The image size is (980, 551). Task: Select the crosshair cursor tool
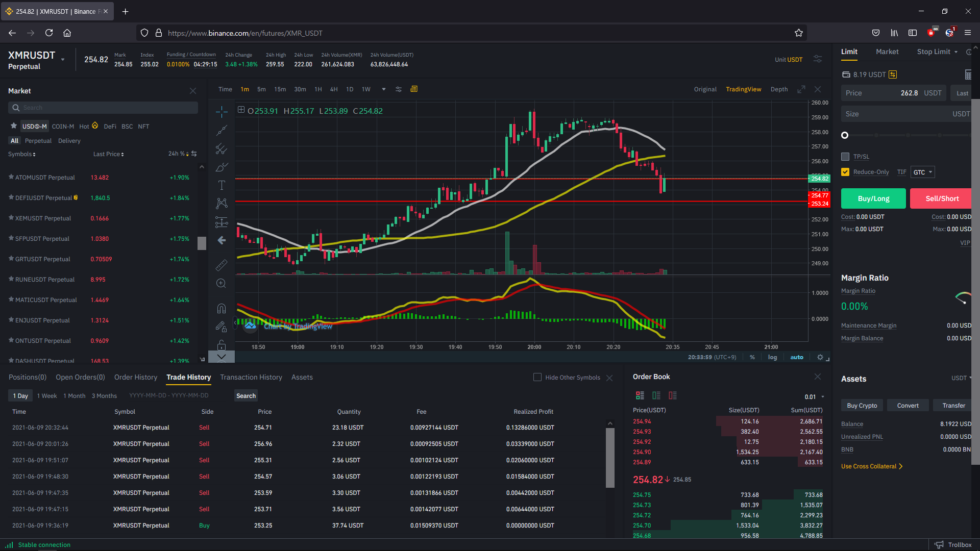click(222, 112)
